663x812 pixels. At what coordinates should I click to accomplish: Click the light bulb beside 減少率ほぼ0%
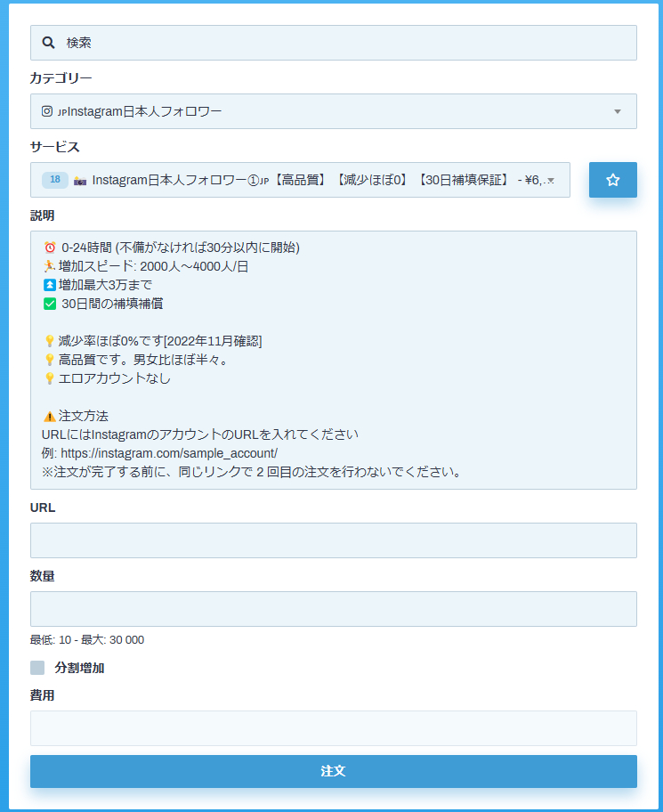point(50,341)
